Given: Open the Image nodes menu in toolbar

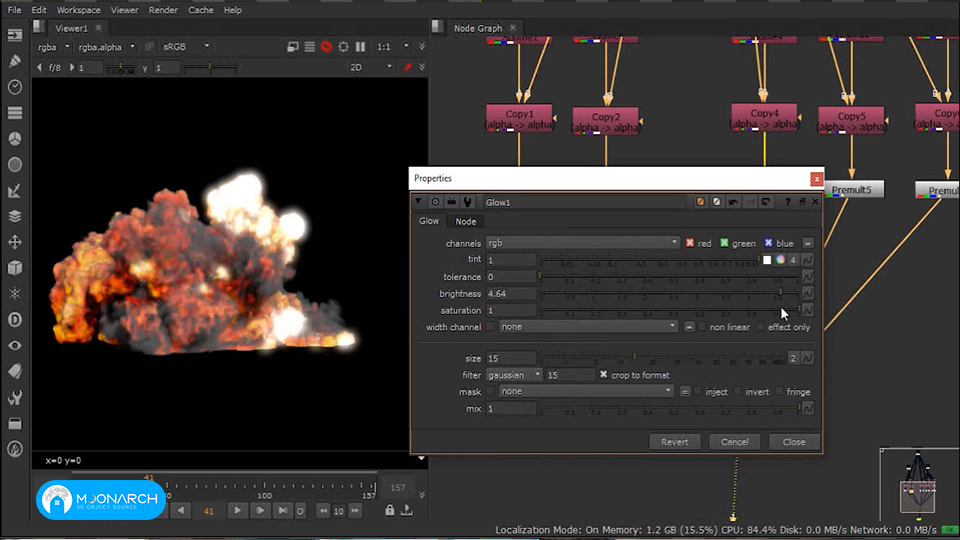Looking at the screenshot, I should 15,36.
